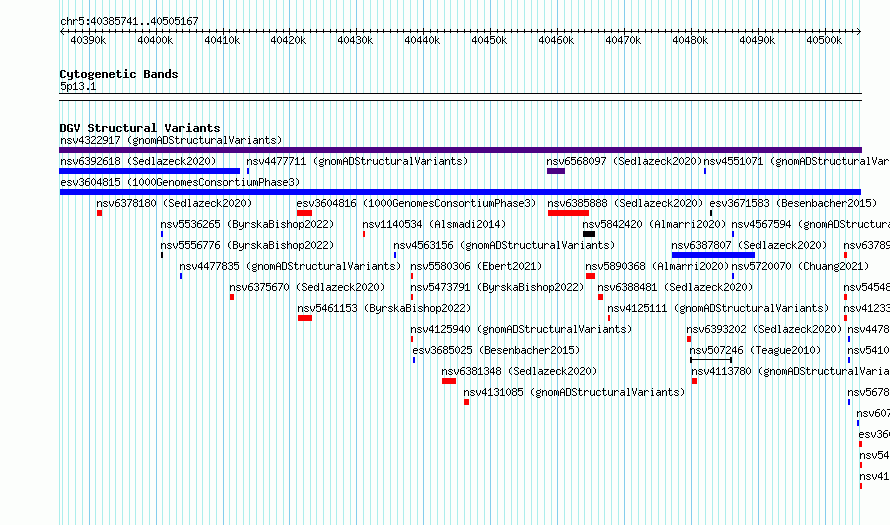Select the red bar under nsv6385888

tap(568, 213)
